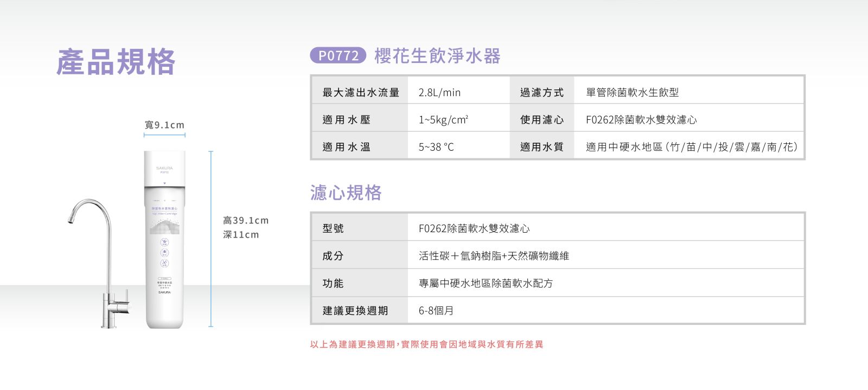Viewport: 868px width, 390px height.
Task: Click the SAKURA logo atop the purifier
Action: pos(164,168)
